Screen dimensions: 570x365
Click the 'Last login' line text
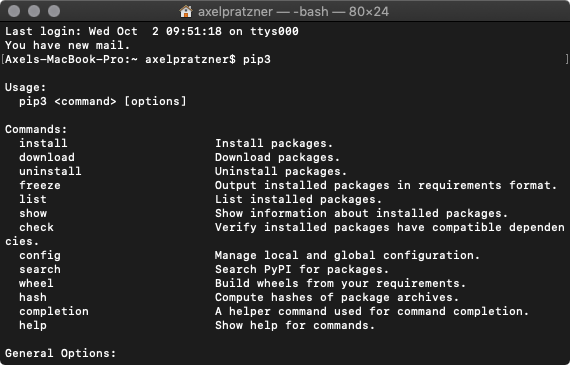[x=152, y=32]
